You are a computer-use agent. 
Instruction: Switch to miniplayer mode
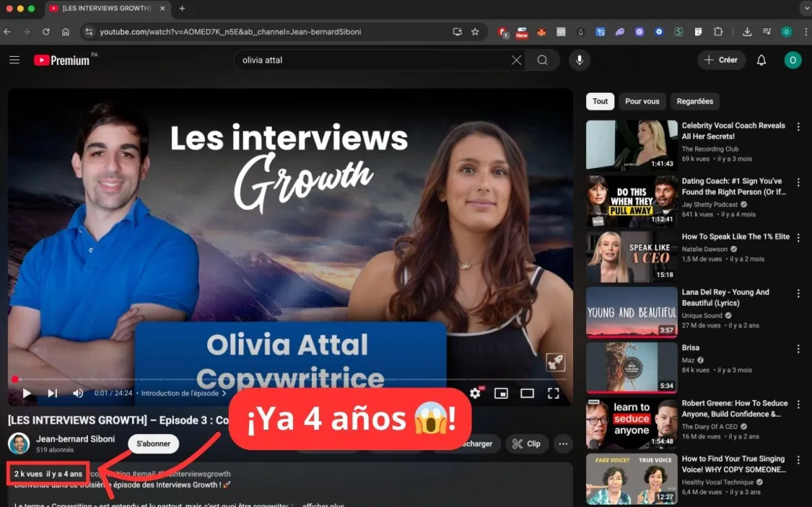[501, 393]
